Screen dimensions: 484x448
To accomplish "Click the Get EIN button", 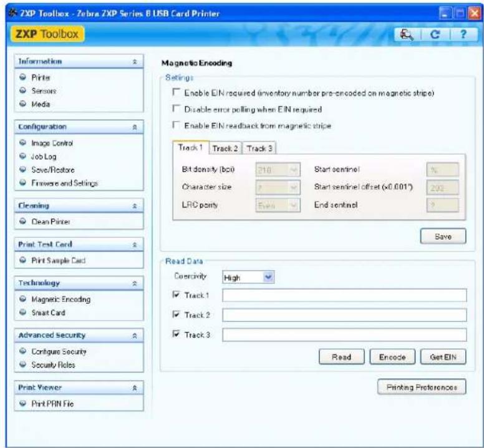I will pyautogui.click(x=443, y=357).
